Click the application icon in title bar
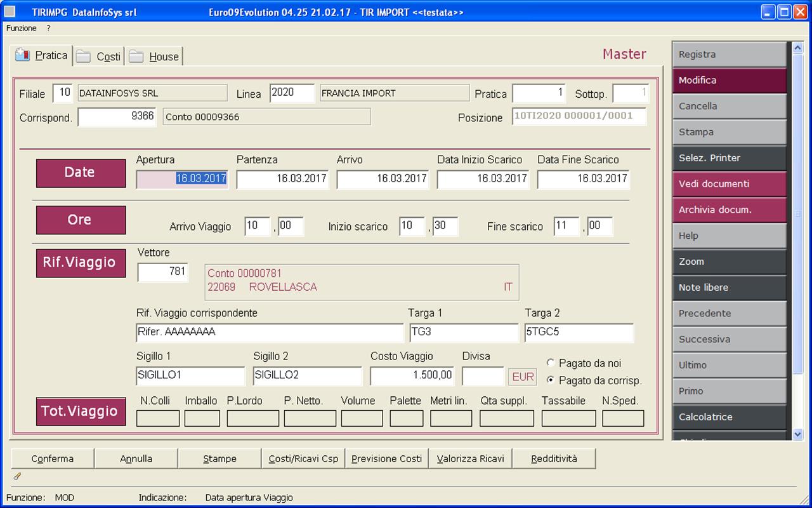 [x=10, y=12]
